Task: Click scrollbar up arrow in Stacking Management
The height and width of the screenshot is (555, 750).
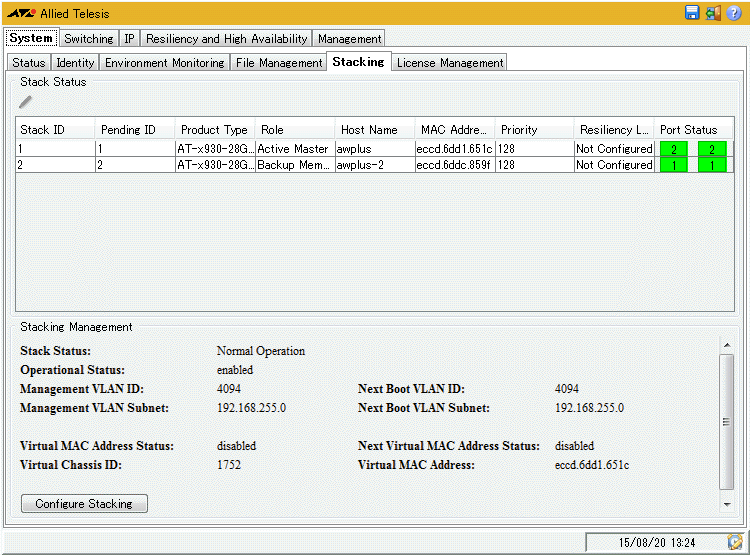Action: [726, 346]
